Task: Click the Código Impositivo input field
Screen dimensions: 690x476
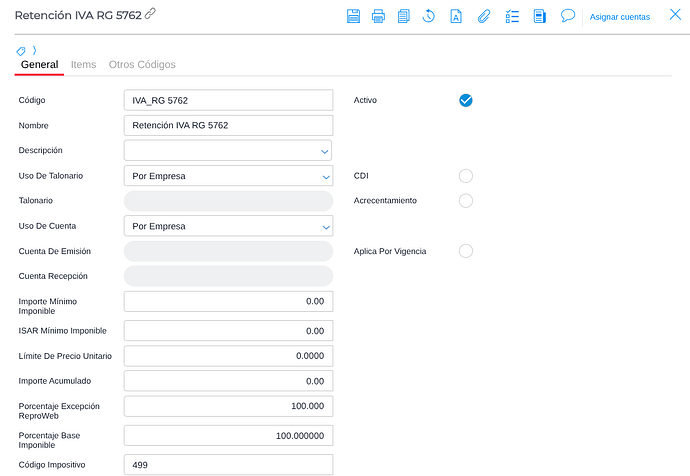Action: (228, 464)
